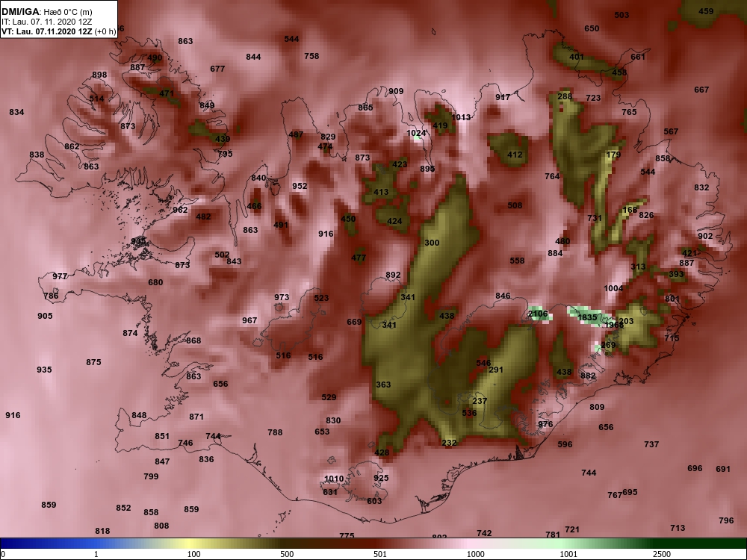Click the map value '419'
747x560 pixels.
(440, 125)
